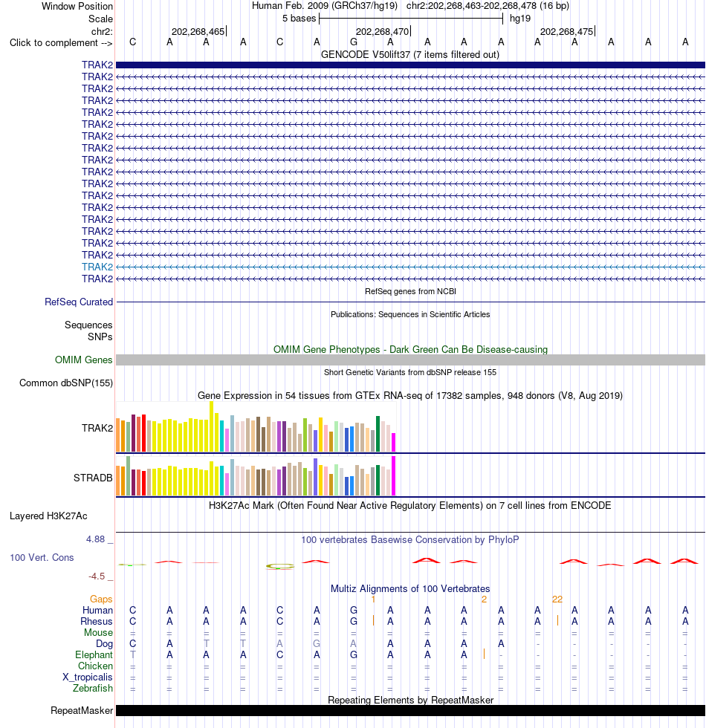Open the 'RefSeq genes from NCBI' track title
The width and height of the screenshot is (706, 728).
point(410,291)
